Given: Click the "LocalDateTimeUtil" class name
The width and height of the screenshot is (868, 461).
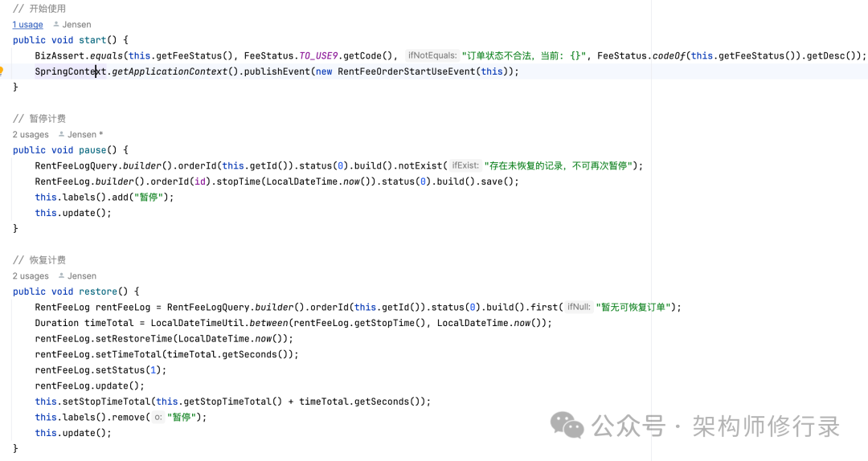Looking at the screenshot, I should (x=197, y=323).
